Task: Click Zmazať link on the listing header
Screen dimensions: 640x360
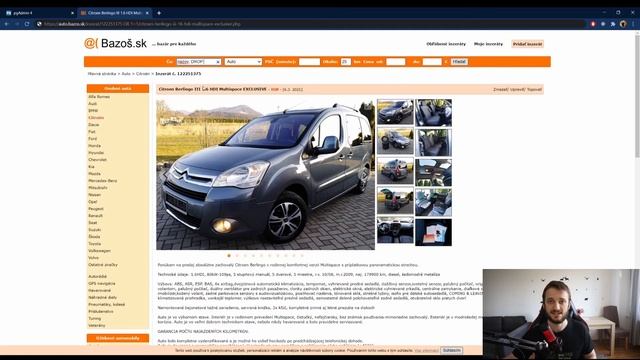Action: tap(500, 89)
